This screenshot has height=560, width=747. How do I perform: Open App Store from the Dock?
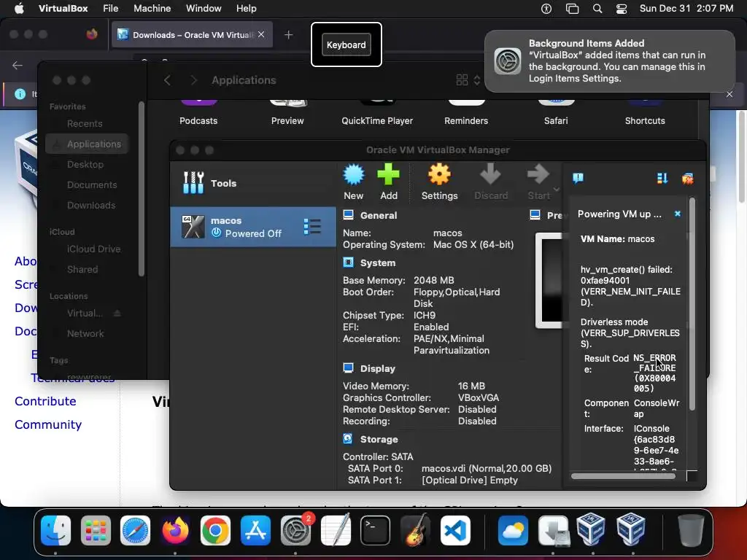pyautogui.click(x=255, y=530)
